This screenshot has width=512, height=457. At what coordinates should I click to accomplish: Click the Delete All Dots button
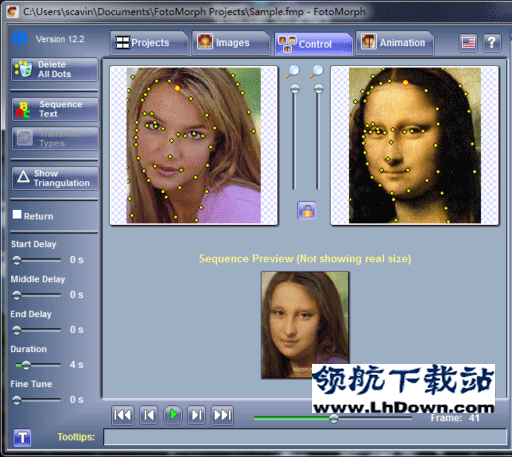55,69
